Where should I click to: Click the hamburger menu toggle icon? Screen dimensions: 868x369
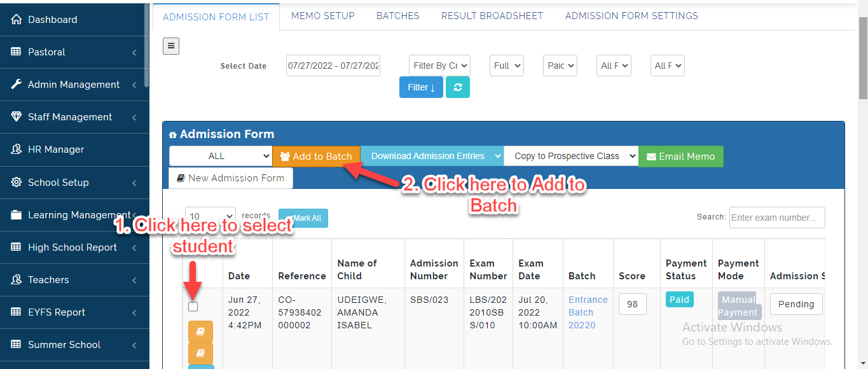click(171, 46)
